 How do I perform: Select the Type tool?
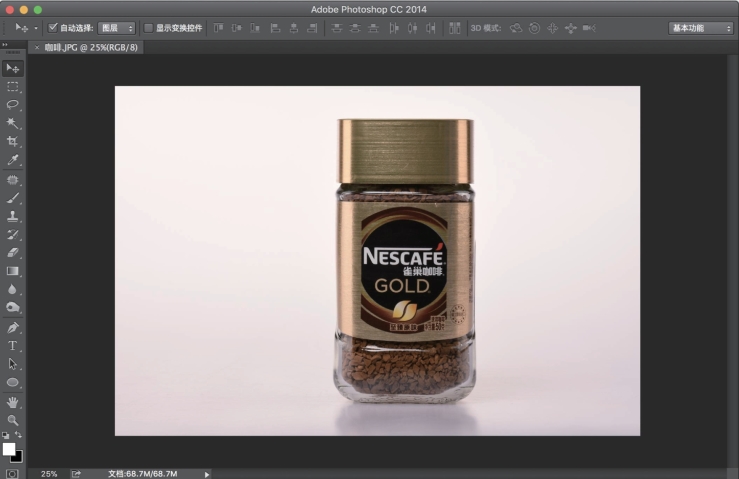click(x=13, y=346)
